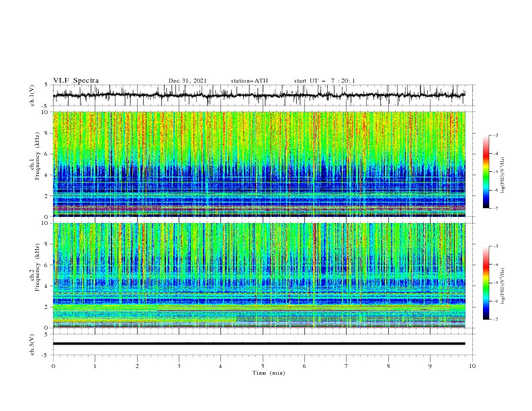Image resolution: width=532 pixels, height=411 pixels.
Task: Click the lower colorbar 'log(PSD)(V²/Hz)' label
Action: pyautogui.click(x=503, y=286)
